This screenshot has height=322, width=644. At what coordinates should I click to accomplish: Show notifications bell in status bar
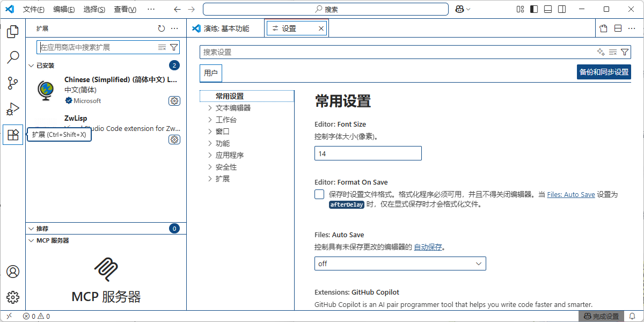point(633,316)
